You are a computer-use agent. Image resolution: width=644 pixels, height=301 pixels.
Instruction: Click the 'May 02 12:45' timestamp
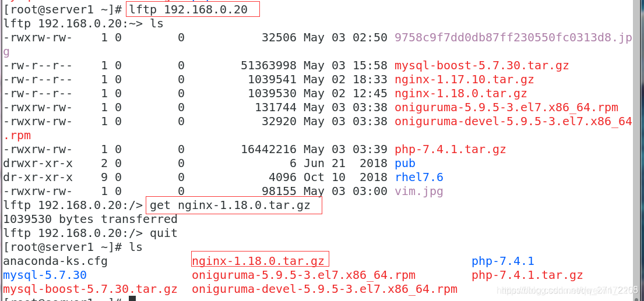(x=346, y=93)
